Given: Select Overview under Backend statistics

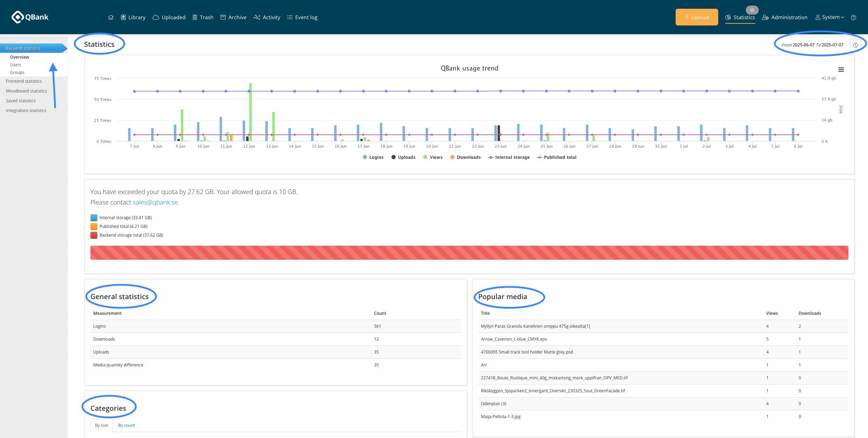Looking at the screenshot, I should coord(20,57).
